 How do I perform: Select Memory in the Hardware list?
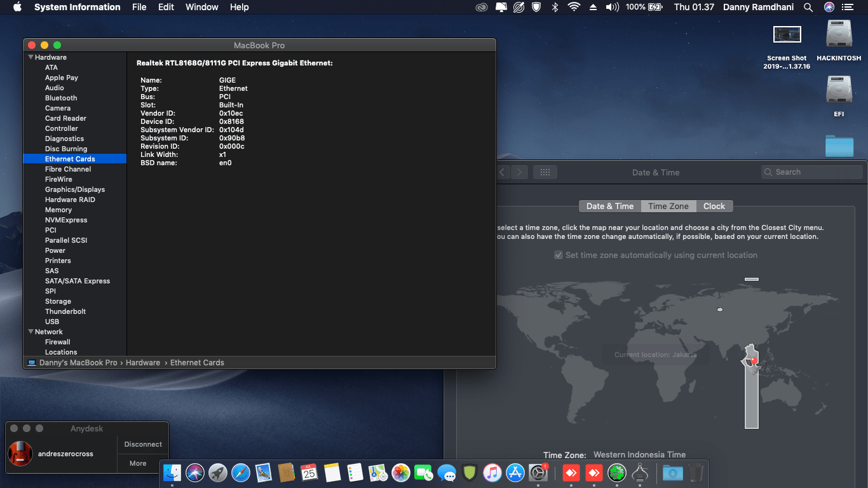58,210
